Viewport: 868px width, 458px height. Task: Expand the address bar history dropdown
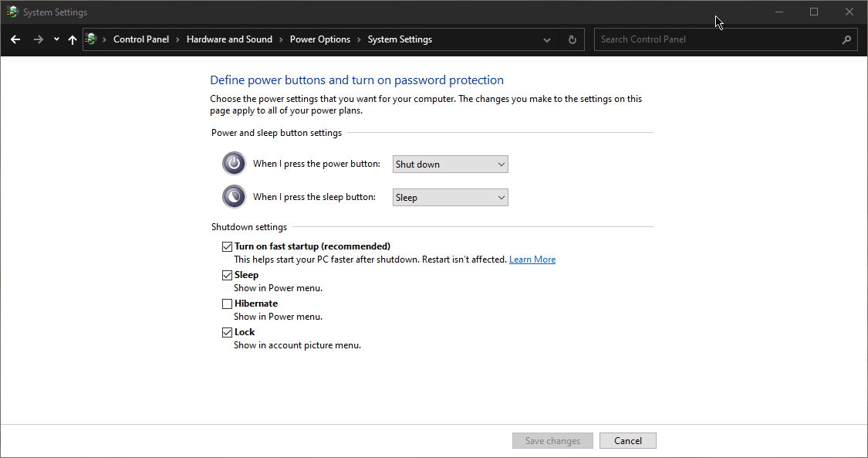[x=547, y=39]
